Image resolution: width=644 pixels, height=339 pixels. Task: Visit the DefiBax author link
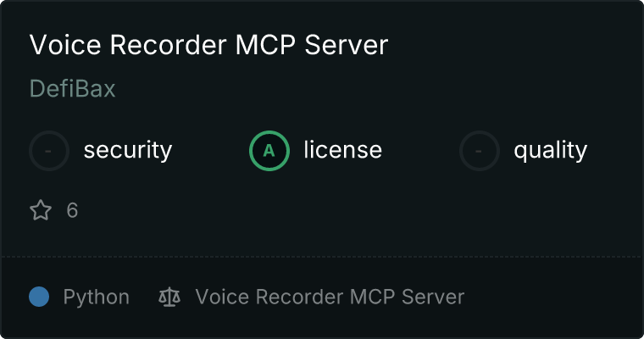click(72, 89)
